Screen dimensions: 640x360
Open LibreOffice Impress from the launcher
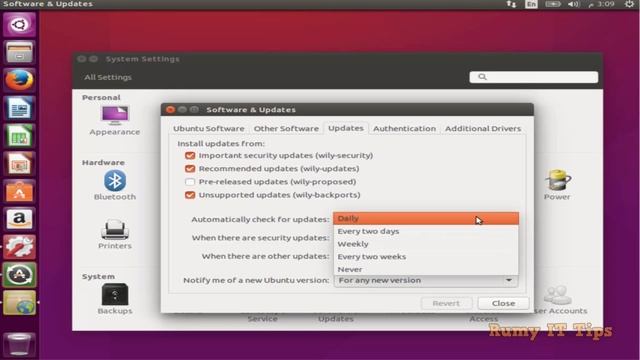point(19,164)
